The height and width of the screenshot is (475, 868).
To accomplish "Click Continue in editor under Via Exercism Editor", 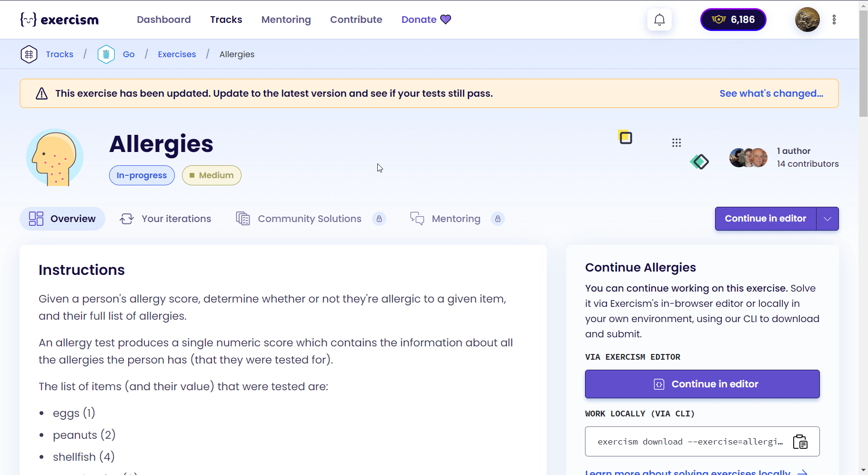I will (702, 384).
